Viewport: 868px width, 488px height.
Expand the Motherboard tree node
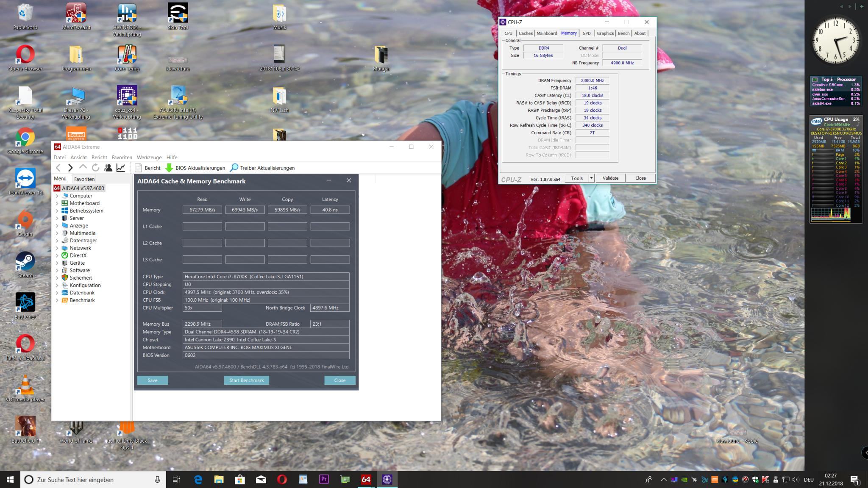point(57,203)
